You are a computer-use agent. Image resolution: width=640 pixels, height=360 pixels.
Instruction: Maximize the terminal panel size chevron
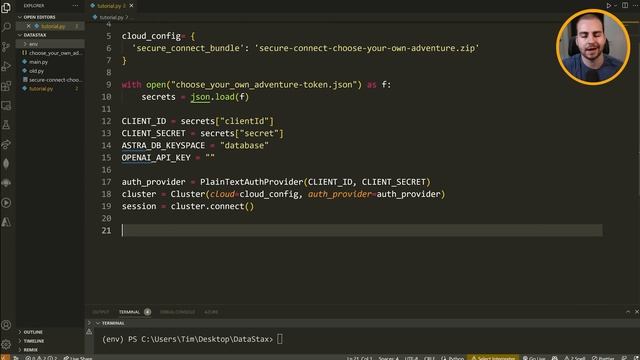tap(628, 312)
